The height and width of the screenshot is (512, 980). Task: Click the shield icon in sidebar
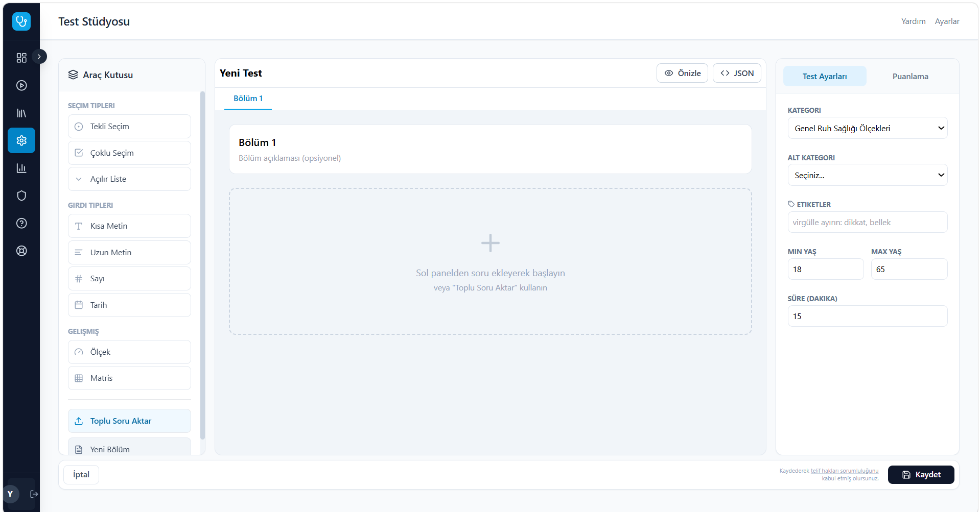tap(21, 196)
